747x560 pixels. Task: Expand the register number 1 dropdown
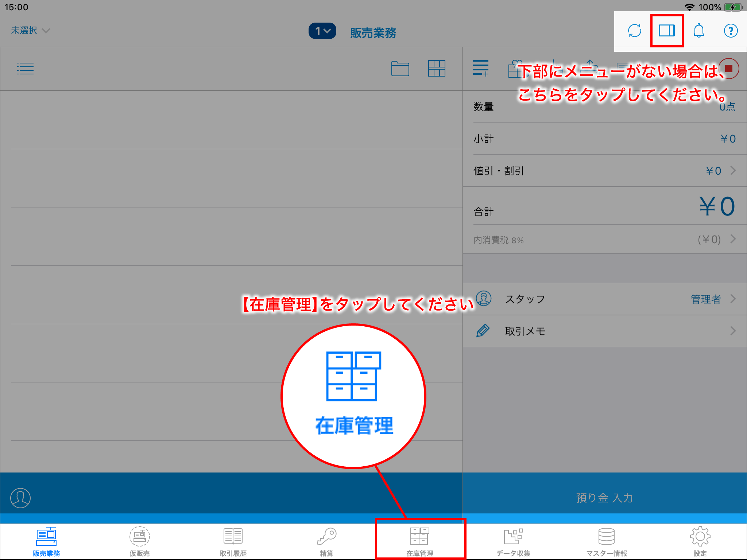pos(322,31)
